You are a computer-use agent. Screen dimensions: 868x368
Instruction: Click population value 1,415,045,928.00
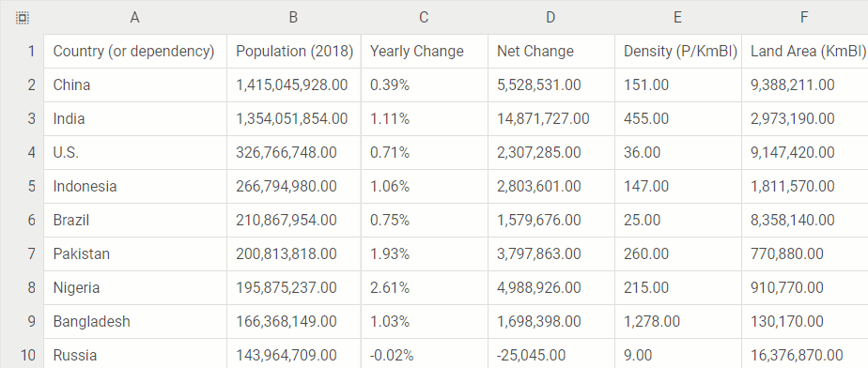click(293, 85)
